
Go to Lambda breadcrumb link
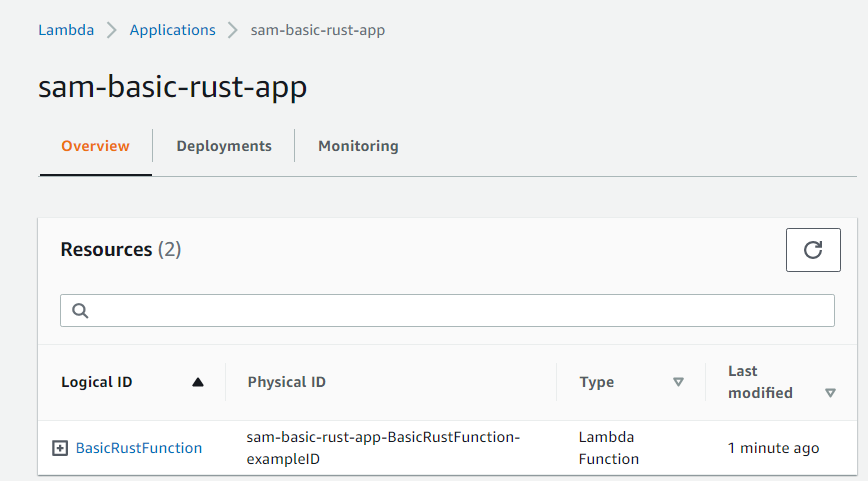pos(66,30)
